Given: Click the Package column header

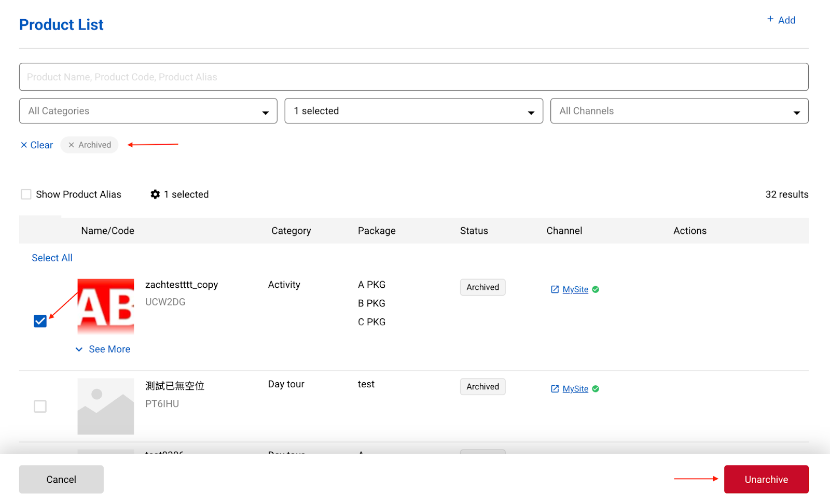Looking at the screenshot, I should (377, 231).
